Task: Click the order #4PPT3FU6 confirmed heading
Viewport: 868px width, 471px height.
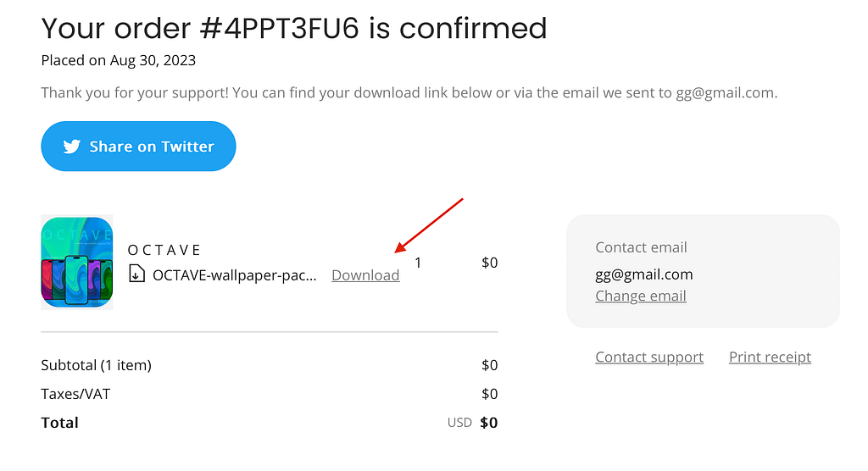Action: [294, 28]
